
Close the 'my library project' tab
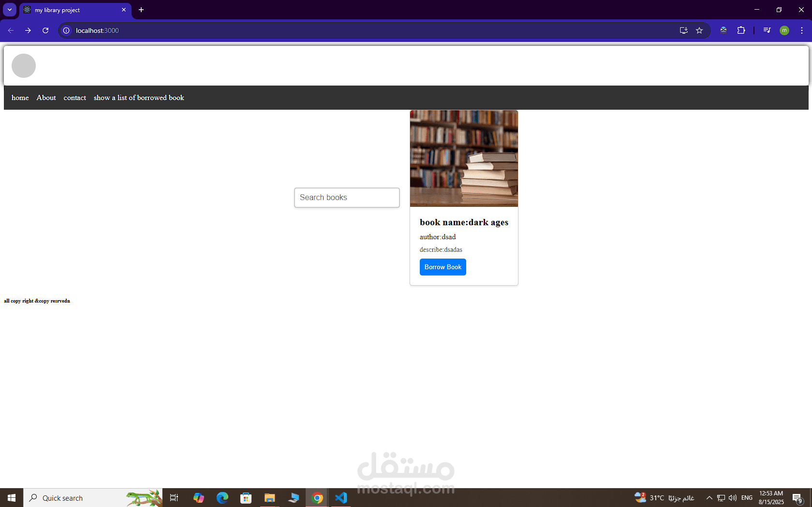pyautogui.click(x=124, y=10)
